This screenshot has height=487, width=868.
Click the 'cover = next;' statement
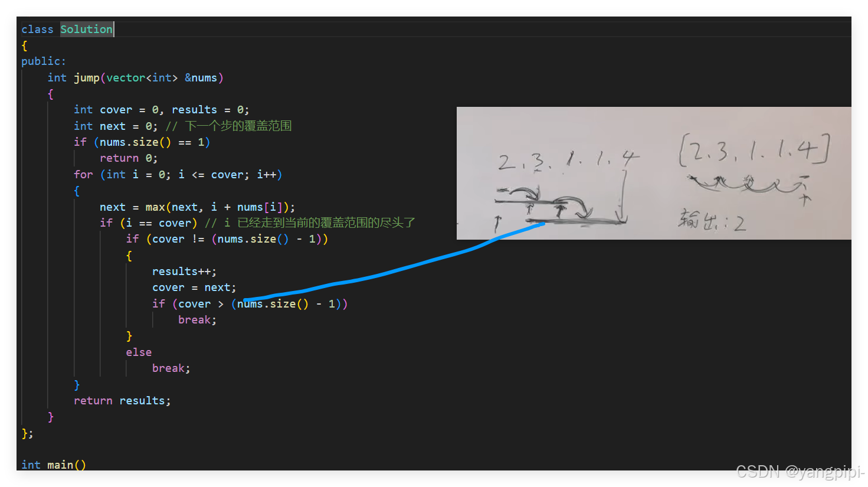(x=194, y=287)
